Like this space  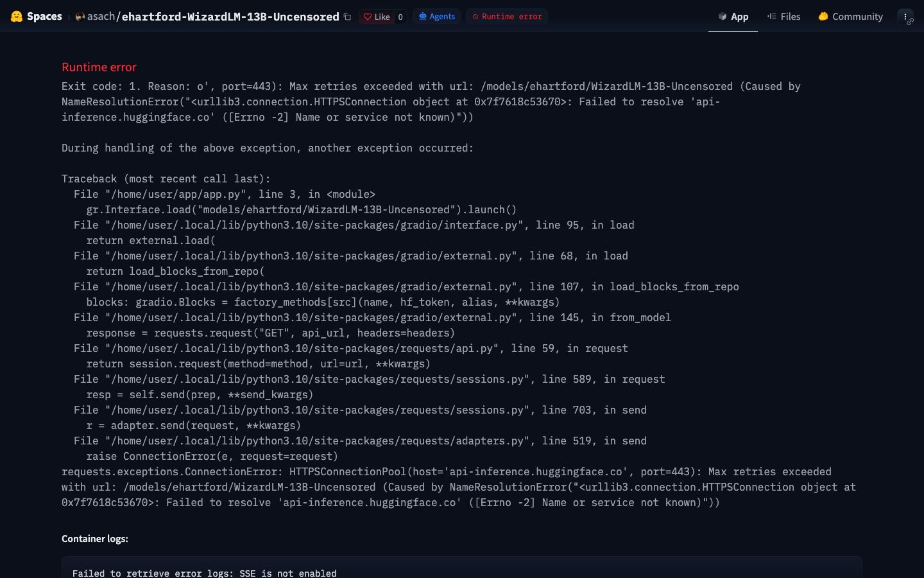(x=377, y=17)
